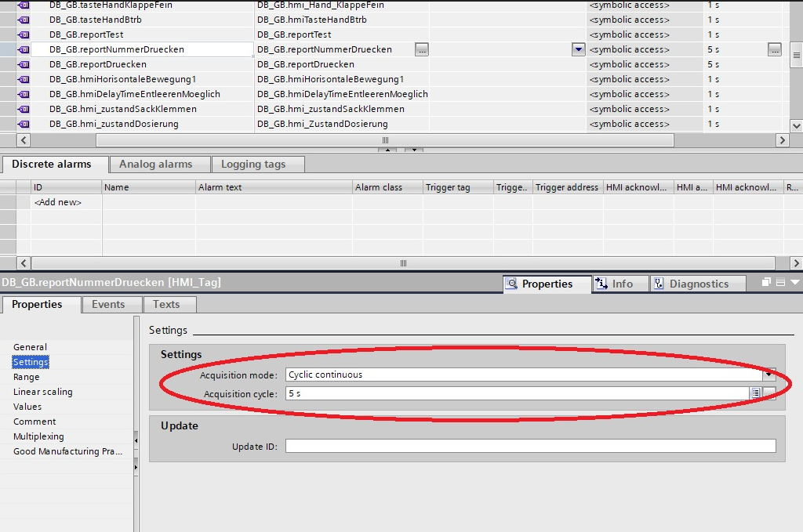Image resolution: width=803 pixels, height=532 pixels.
Task: Click the tag icon of DB_GB.hmi_zustandDosierung
Action: pos(24,124)
